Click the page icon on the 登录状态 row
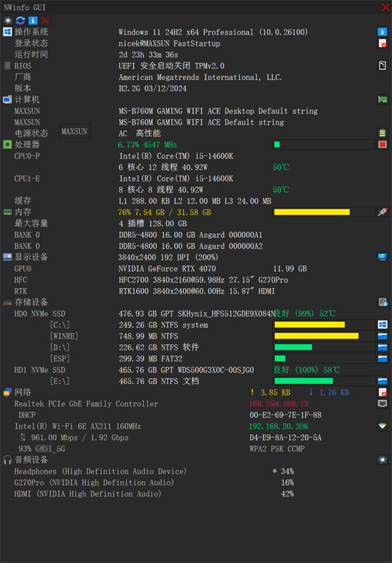Screen dimensions: 392x563 382,44
